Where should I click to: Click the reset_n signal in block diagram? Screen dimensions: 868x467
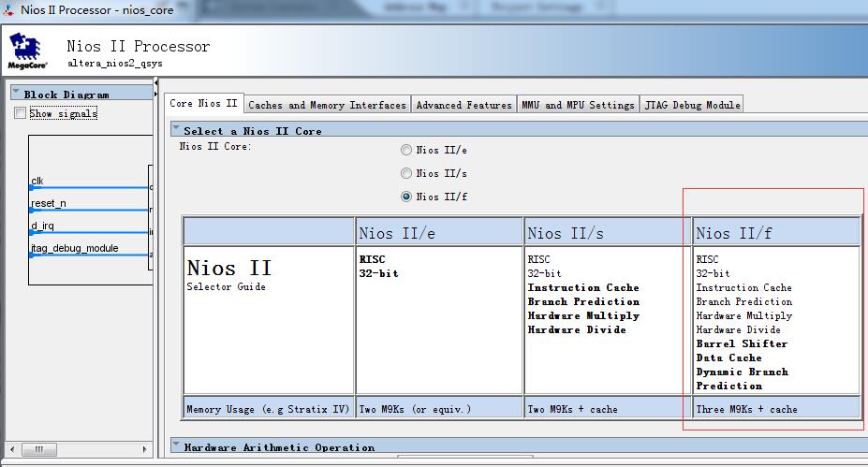point(48,203)
